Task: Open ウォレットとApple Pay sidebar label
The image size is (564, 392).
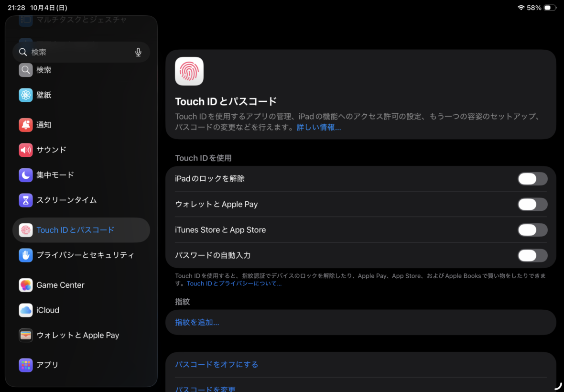Action: point(78,336)
